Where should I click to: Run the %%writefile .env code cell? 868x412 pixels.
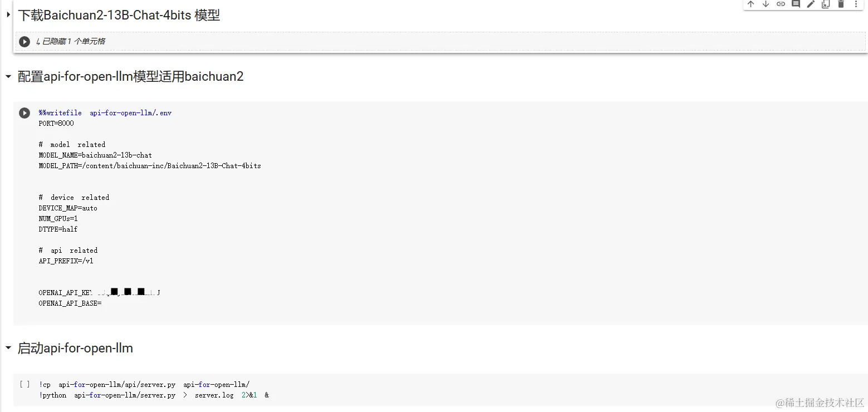pyautogui.click(x=24, y=113)
